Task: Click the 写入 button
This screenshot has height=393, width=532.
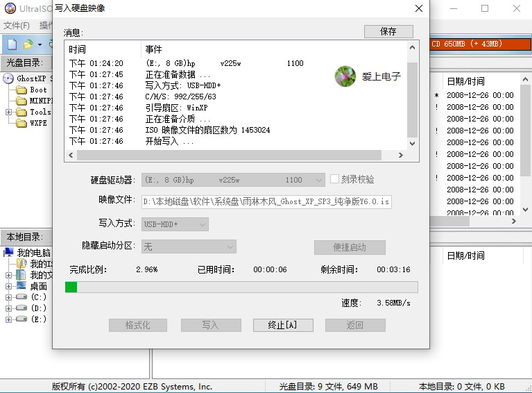Action: pyautogui.click(x=211, y=325)
